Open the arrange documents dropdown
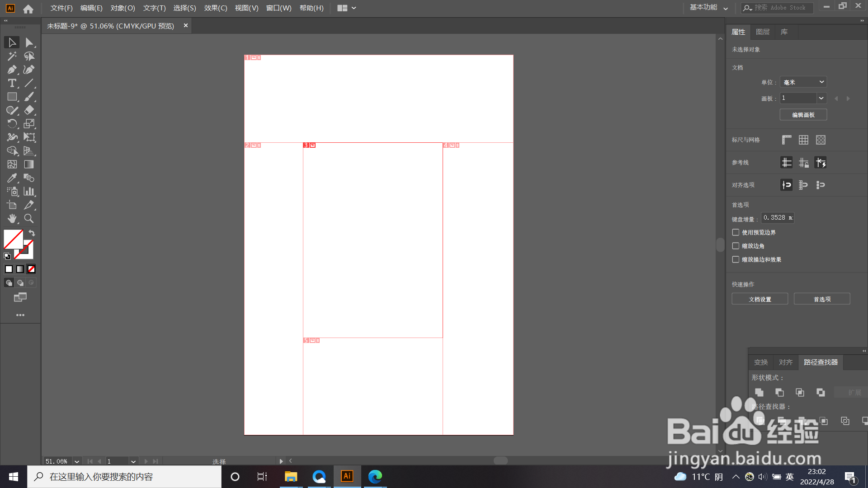868x488 pixels. click(347, 8)
